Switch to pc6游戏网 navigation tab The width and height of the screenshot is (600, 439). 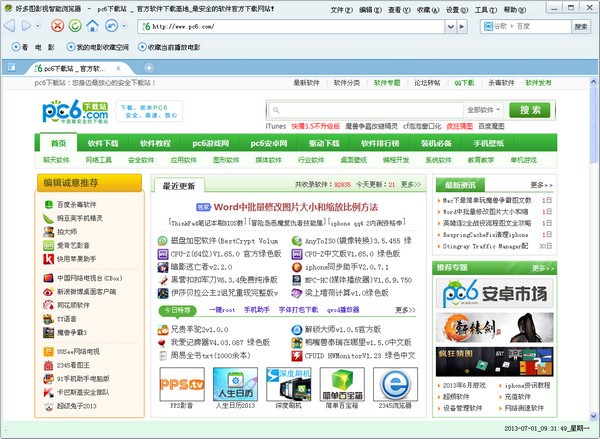(x=210, y=143)
